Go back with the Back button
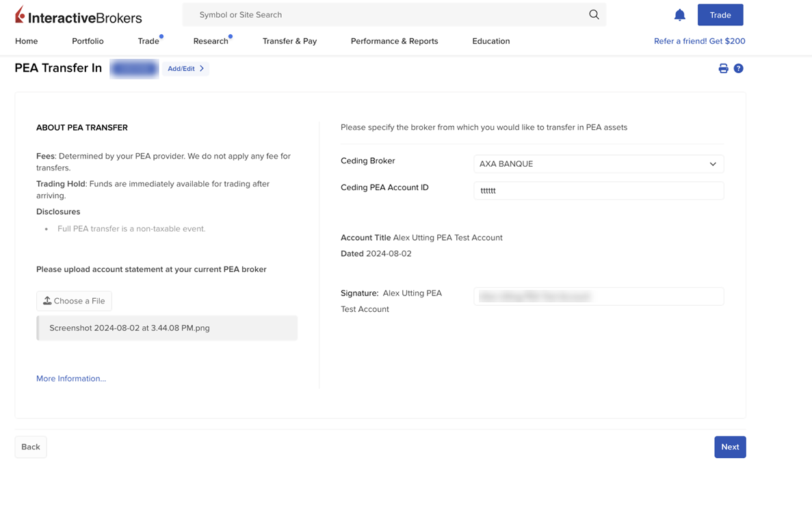The width and height of the screenshot is (812, 532). pos(31,447)
